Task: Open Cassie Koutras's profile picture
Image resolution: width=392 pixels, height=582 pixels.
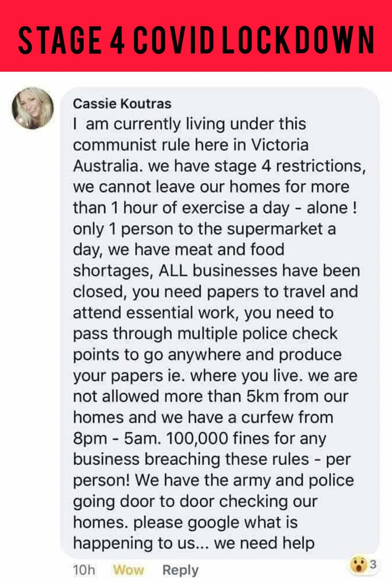Action: (33, 108)
